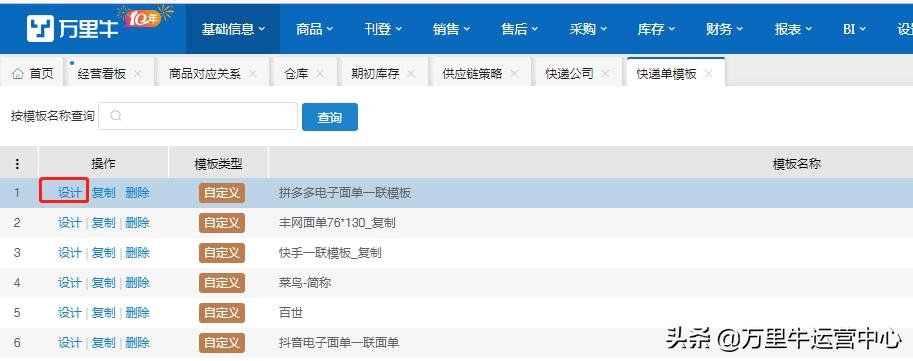913x361 pixels.
Task: Click 设计 for 菜鸟-简称 template
Action: [69, 282]
